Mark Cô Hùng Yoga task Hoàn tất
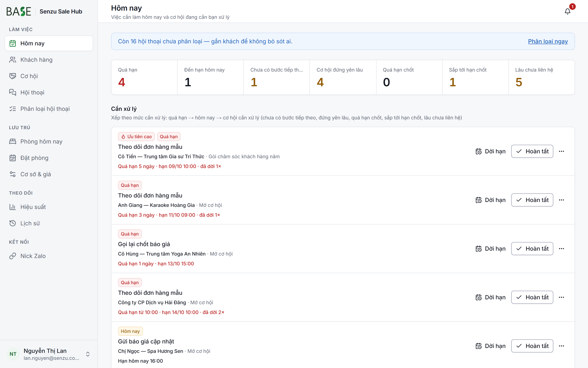The height and width of the screenshot is (368, 588). (x=532, y=248)
